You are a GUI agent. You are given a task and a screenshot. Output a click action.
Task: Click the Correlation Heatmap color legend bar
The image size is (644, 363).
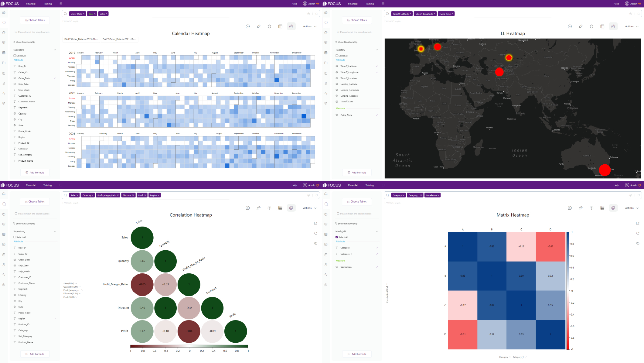189,346
